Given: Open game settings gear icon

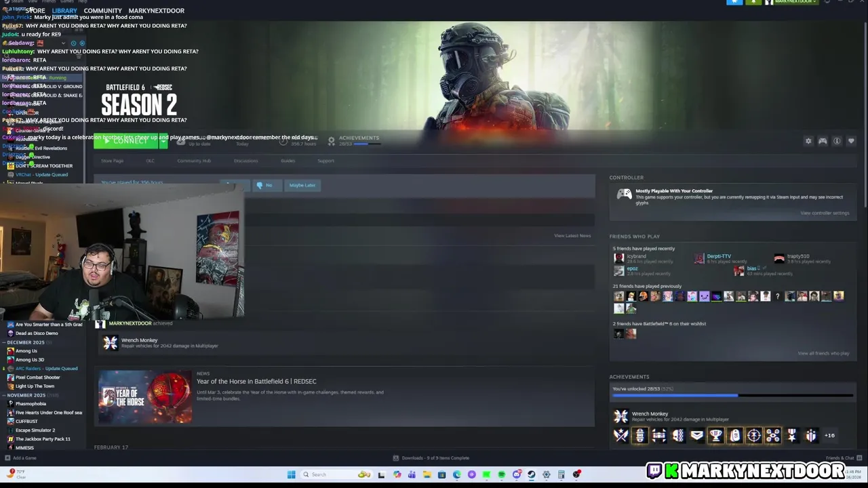Looking at the screenshot, I should pos(808,141).
